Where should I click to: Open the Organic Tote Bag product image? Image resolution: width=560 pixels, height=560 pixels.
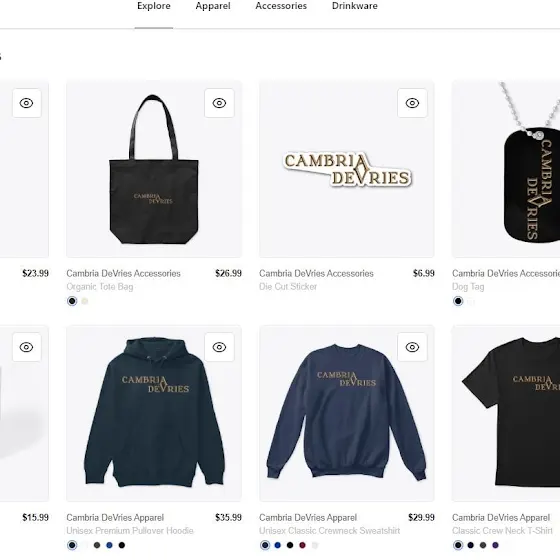154,169
